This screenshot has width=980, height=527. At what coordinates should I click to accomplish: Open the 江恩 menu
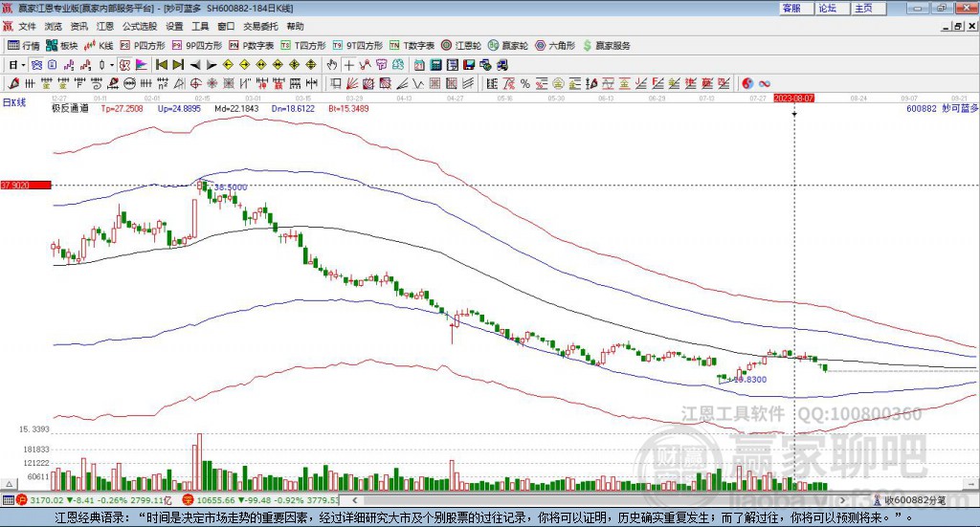point(105,26)
